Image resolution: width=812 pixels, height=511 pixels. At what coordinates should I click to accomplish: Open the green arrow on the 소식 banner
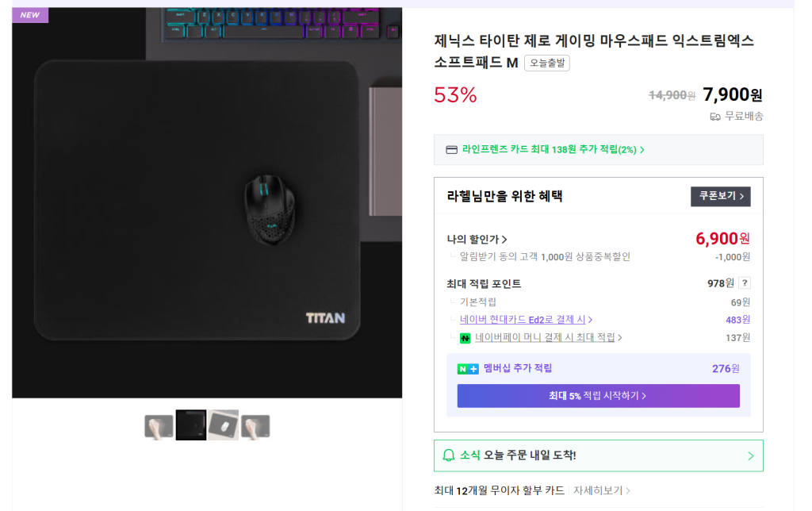750,456
